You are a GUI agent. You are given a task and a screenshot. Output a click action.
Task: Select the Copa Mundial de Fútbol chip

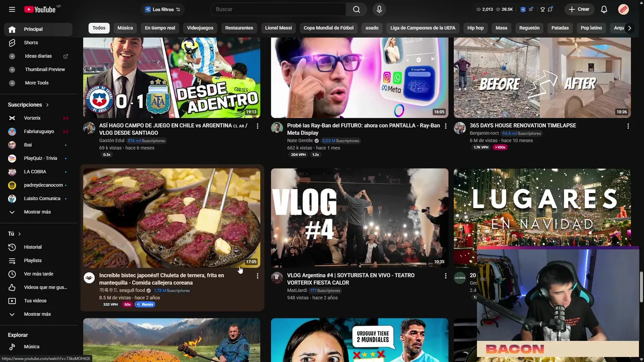tap(329, 28)
